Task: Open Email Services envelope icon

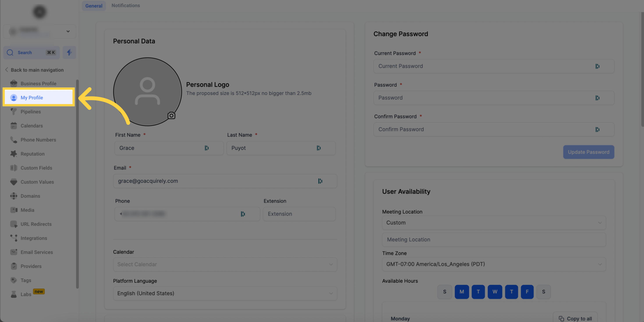Action: click(14, 252)
